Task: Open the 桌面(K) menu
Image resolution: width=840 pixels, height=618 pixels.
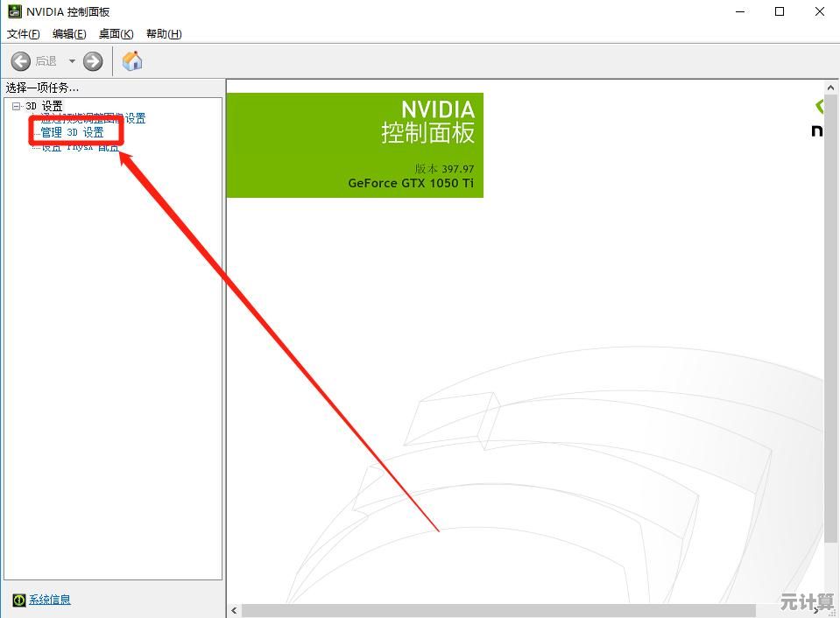Action: (116, 34)
